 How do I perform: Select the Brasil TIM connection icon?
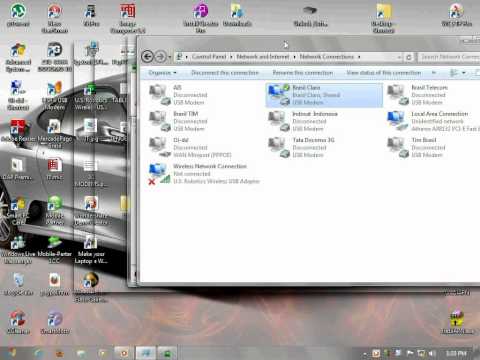pyautogui.click(x=160, y=121)
